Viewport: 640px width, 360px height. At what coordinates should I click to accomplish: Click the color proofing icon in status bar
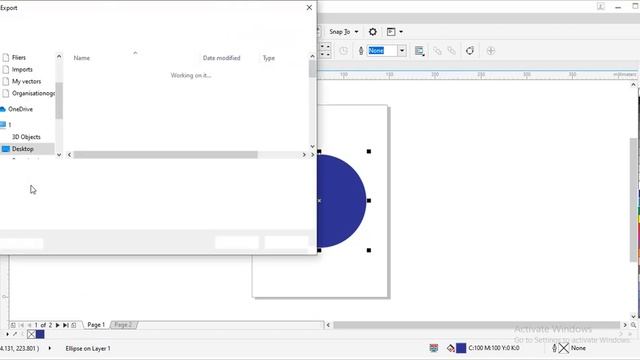click(434, 348)
